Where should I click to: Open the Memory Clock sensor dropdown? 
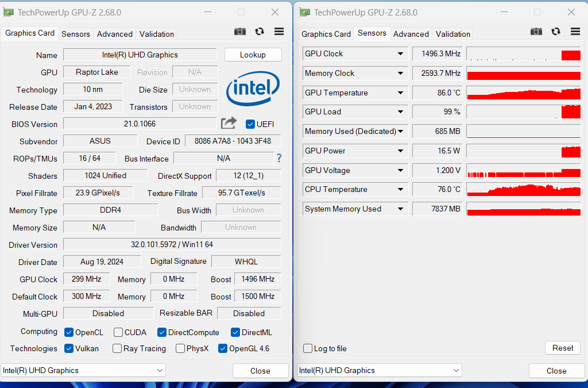click(x=400, y=73)
